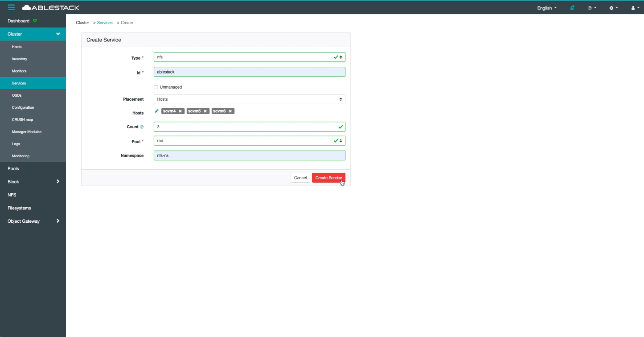Click the health heart icon beside Dashboard

[x=35, y=21]
